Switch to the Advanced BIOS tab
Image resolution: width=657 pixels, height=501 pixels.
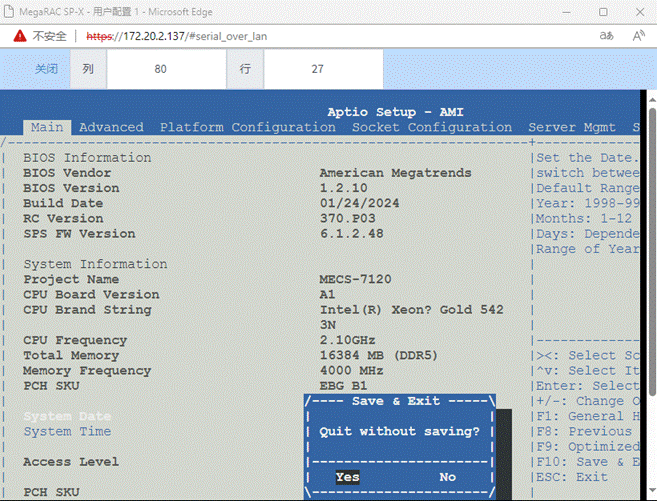pyautogui.click(x=111, y=127)
